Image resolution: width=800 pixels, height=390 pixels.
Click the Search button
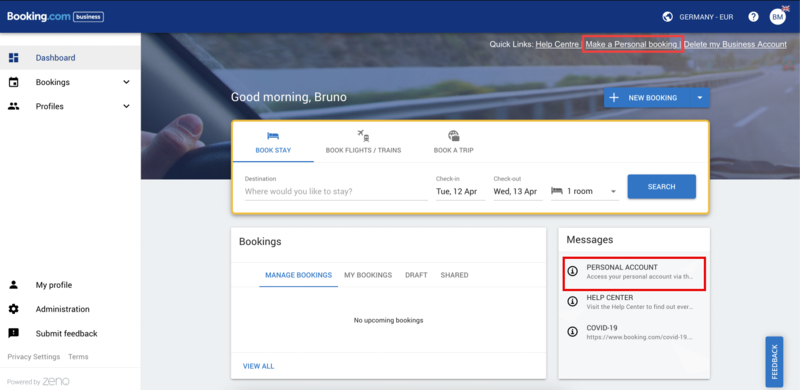661,186
